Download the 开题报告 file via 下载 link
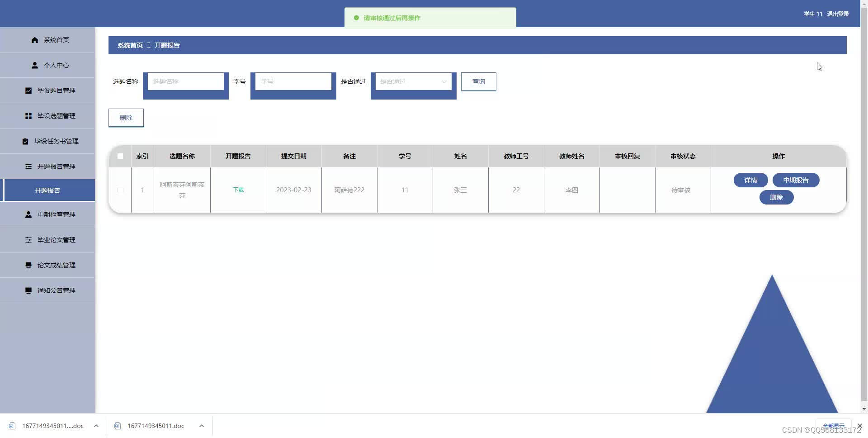Screen dimensions: 868x438 [238, 190]
